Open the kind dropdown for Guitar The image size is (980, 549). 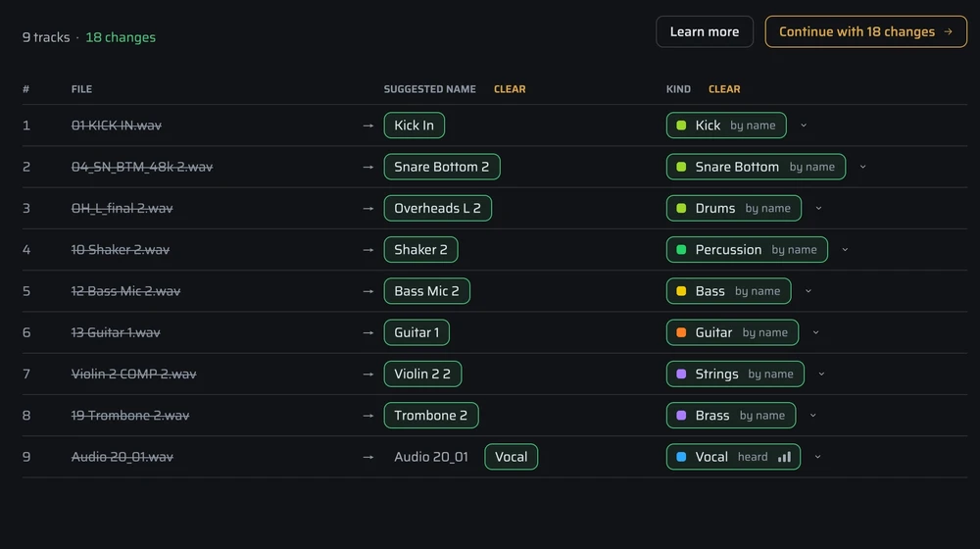(815, 332)
